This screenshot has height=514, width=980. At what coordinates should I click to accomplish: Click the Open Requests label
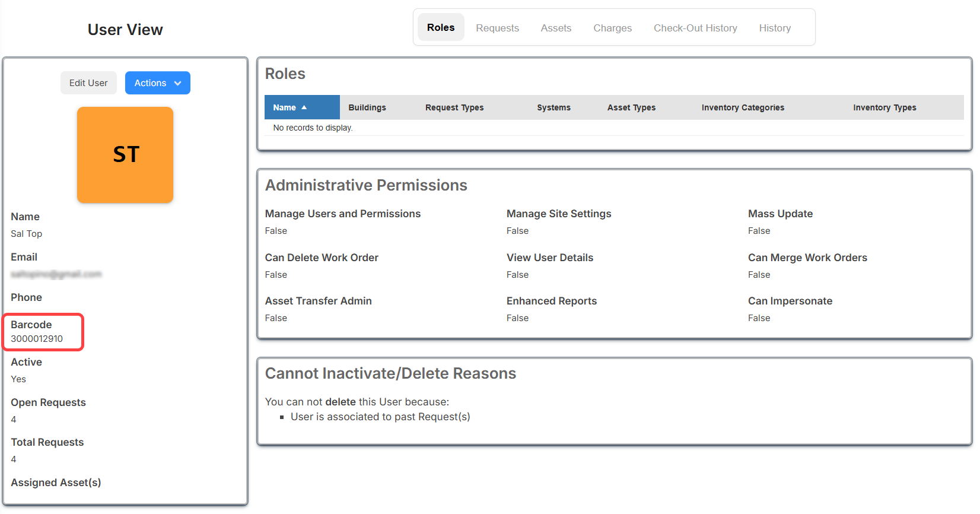pos(48,402)
